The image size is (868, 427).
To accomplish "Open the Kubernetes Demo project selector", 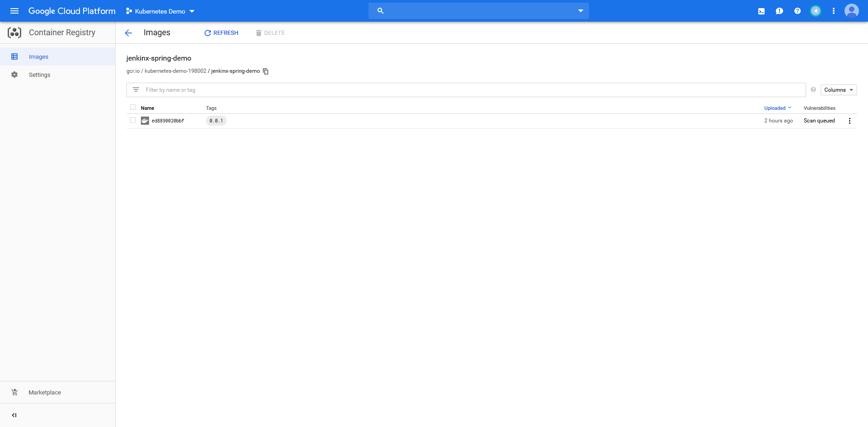I will 160,11.
